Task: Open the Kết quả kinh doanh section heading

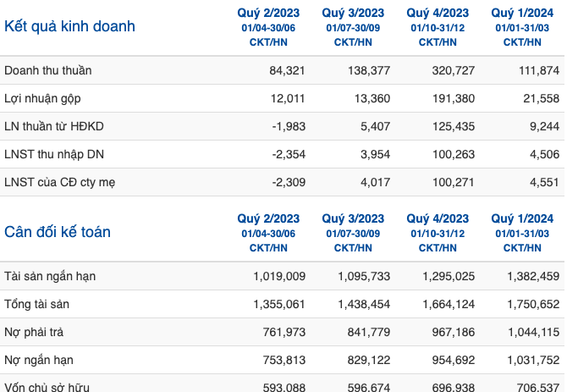Action: pyautogui.click(x=69, y=27)
